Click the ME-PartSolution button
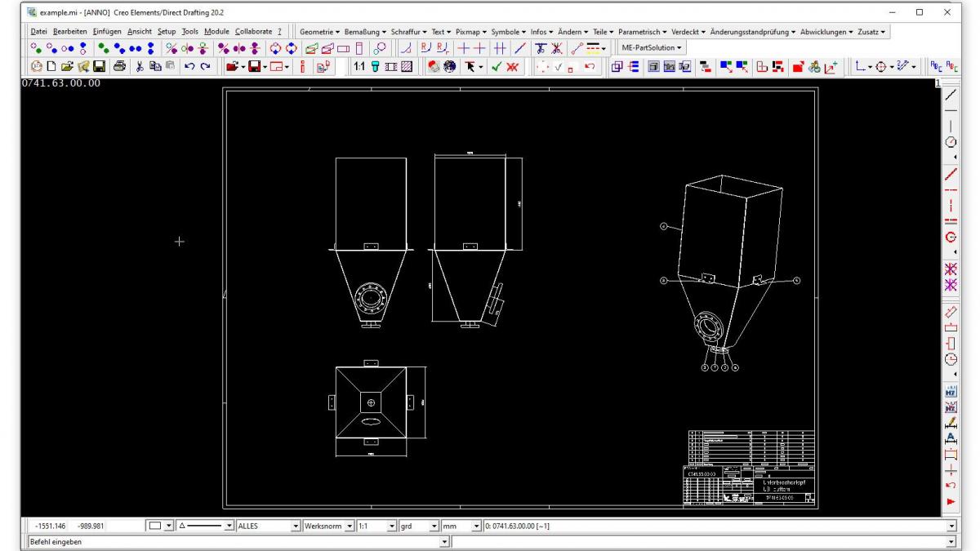Image resolution: width=980 pixels, height=551 pixels. (x=651, y=47)
